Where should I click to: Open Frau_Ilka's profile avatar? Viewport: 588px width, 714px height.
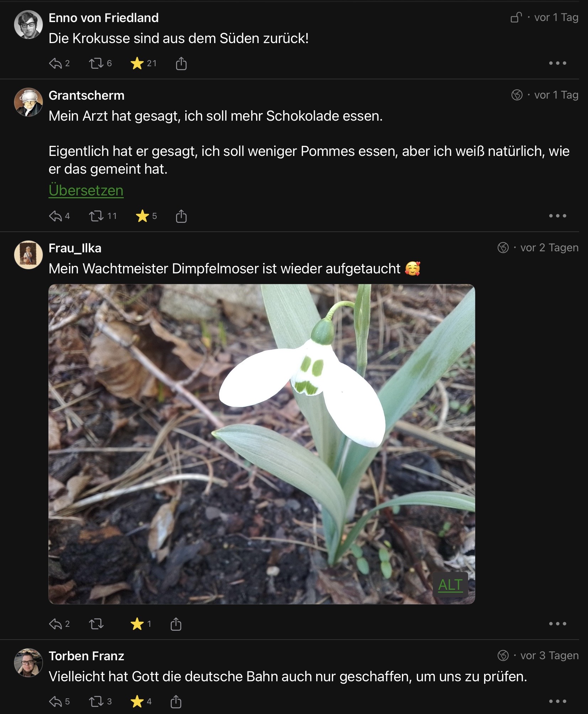coord(28,254)
